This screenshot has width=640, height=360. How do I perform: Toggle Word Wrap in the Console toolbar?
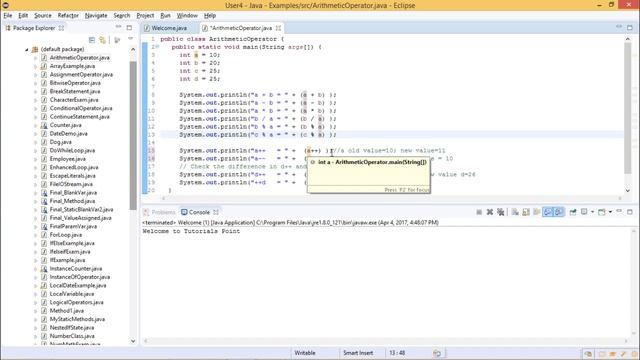[536, 212]
